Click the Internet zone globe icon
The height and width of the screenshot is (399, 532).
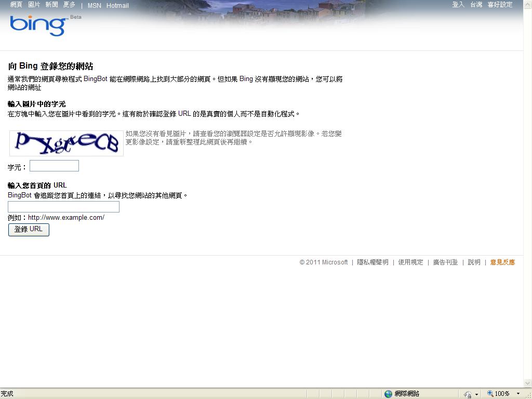click(x=388, y=394)
